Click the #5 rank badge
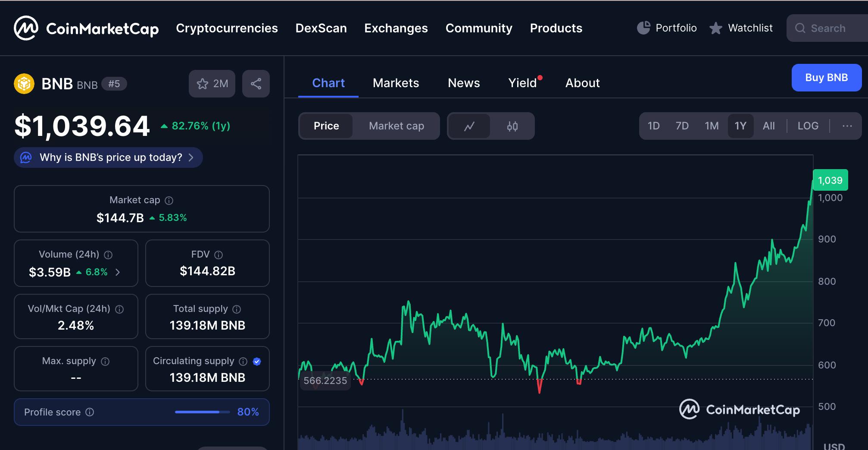 coord(114,84)
